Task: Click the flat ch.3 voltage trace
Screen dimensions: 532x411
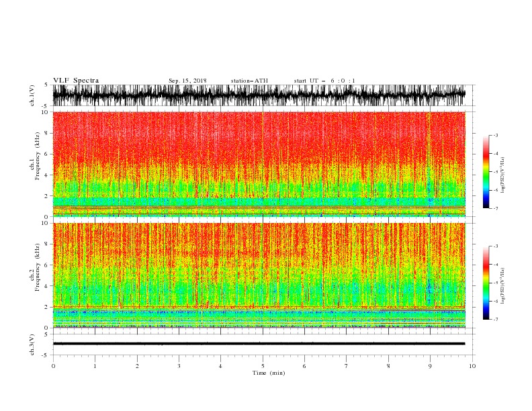Action: pos(259,344)
